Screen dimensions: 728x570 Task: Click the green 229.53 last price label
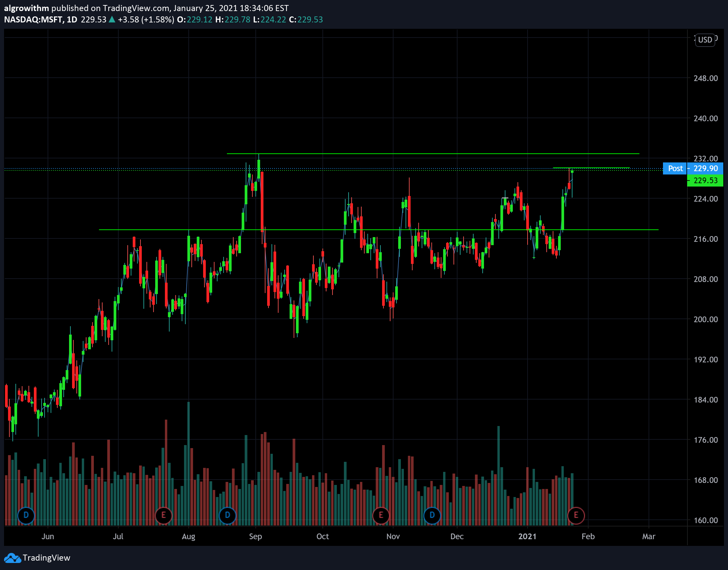705,181
